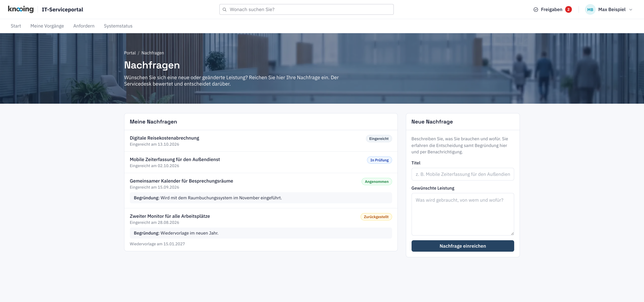Screen dimensions: 644x302
Task: Click 'Eingereicht am 02.10.2026' date text
Action: click(154, 166)
